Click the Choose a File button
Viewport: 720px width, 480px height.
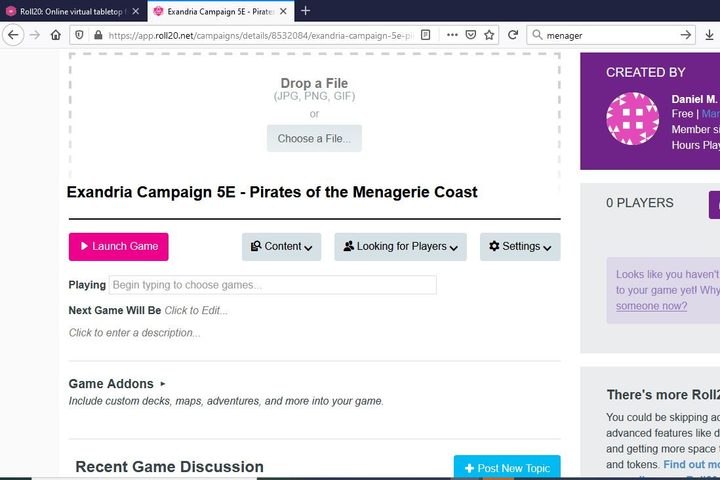point(314,138)
